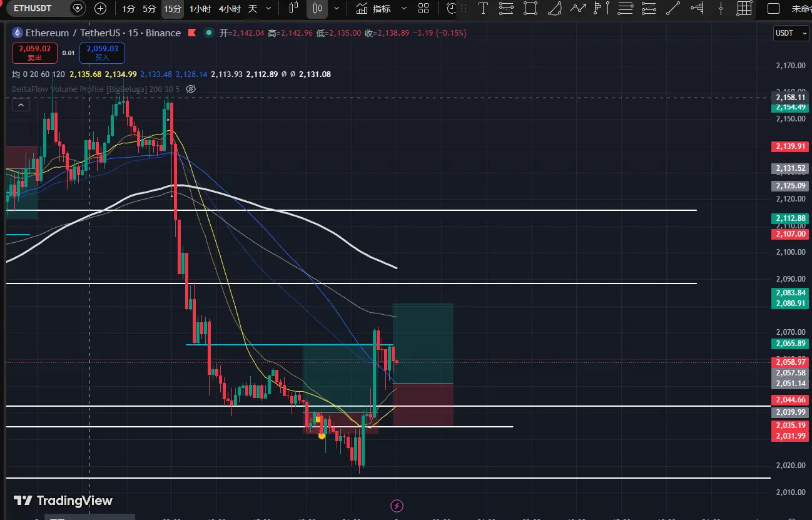Collapse the indicator legend with chevron button
The height and width of the screenshot is (520, 812).
click(21, 105)
